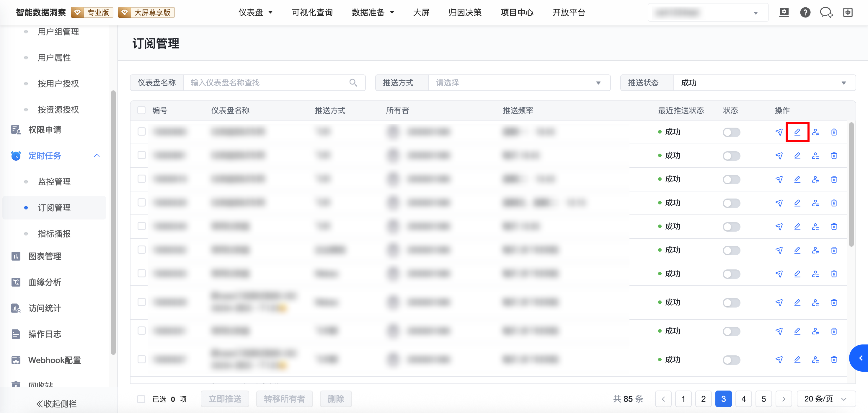Click the edit pencil icon in first row
Image resolution: width=868 pixels, height=413 pixels.
point(797,132)
